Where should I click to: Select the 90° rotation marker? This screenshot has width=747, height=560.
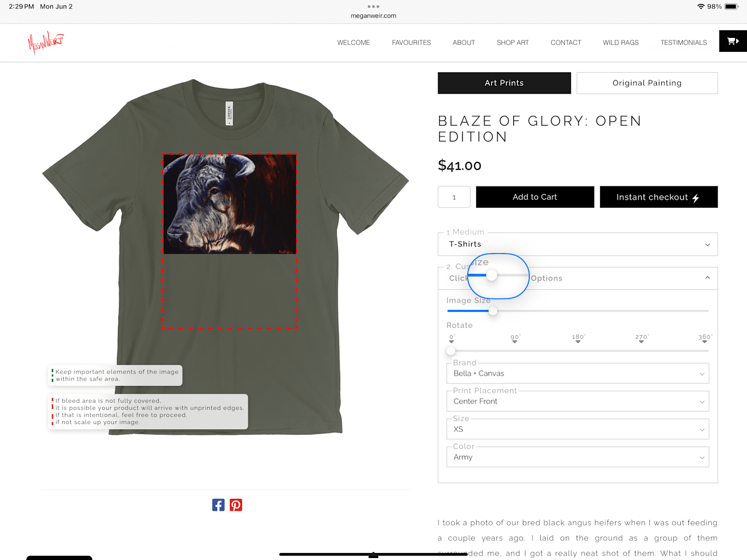[x=515, y=339]
